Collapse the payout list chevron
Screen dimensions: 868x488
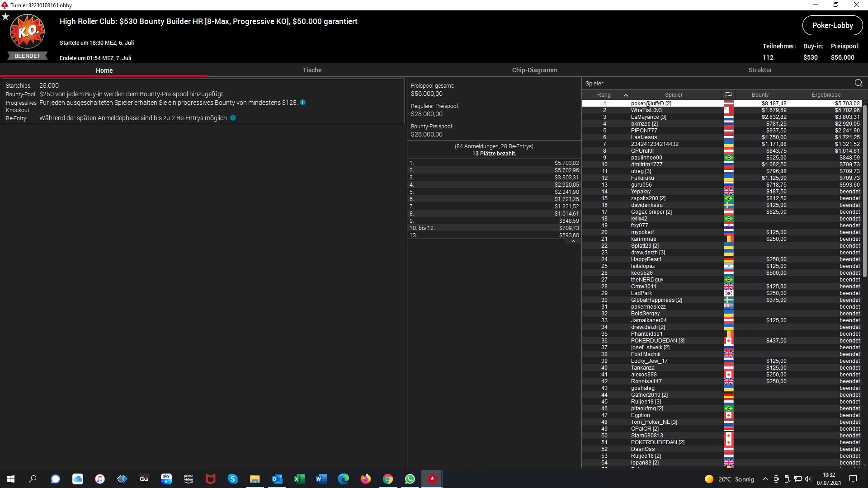[573, 242]
